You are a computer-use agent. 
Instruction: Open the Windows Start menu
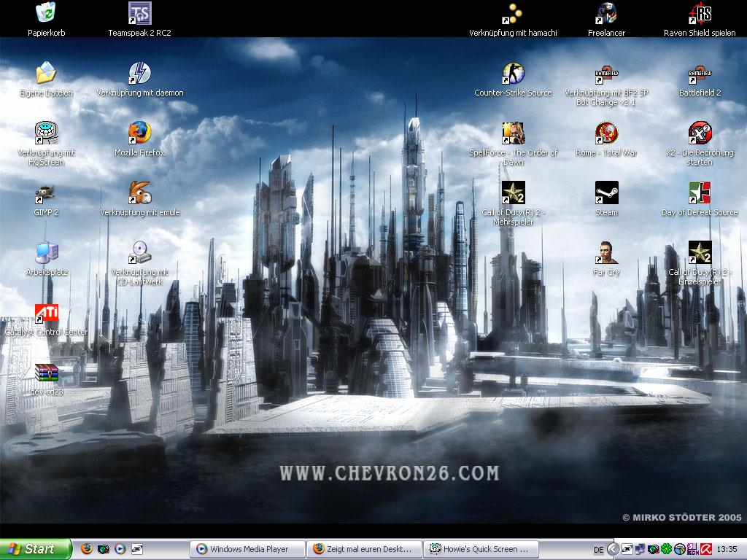36,549
